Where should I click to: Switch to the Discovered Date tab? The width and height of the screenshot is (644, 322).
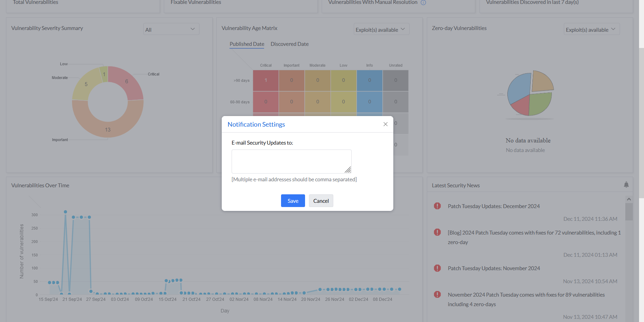[x=290, y=44]
